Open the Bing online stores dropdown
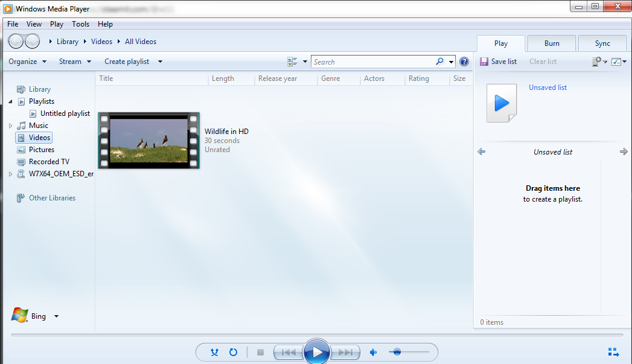 click(x=56, y=316)
